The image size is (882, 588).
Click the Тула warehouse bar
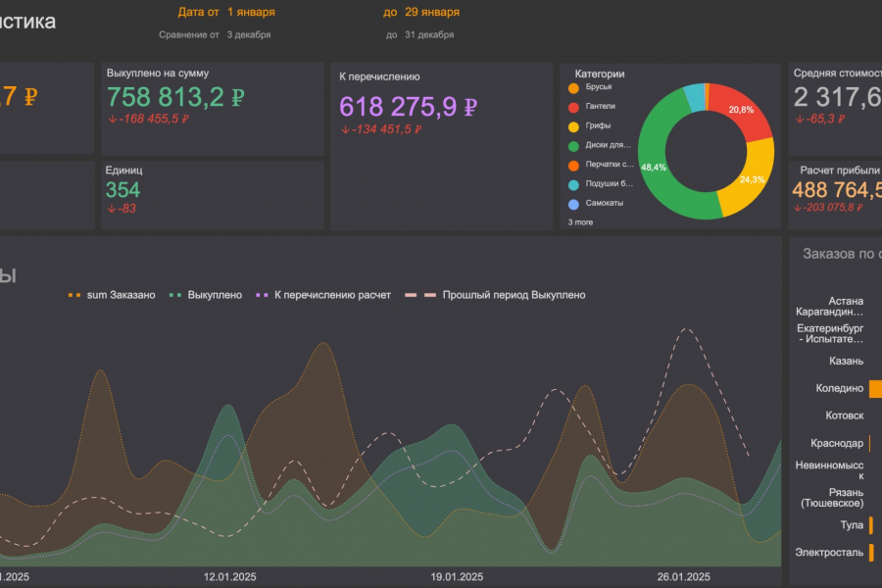pos(871,525)
